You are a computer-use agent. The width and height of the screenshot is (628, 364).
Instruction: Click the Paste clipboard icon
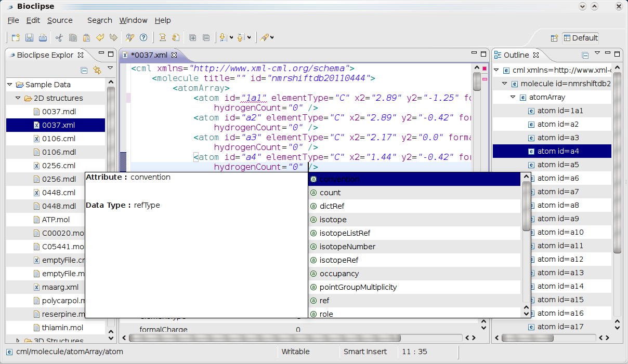[x=86, y=38]
